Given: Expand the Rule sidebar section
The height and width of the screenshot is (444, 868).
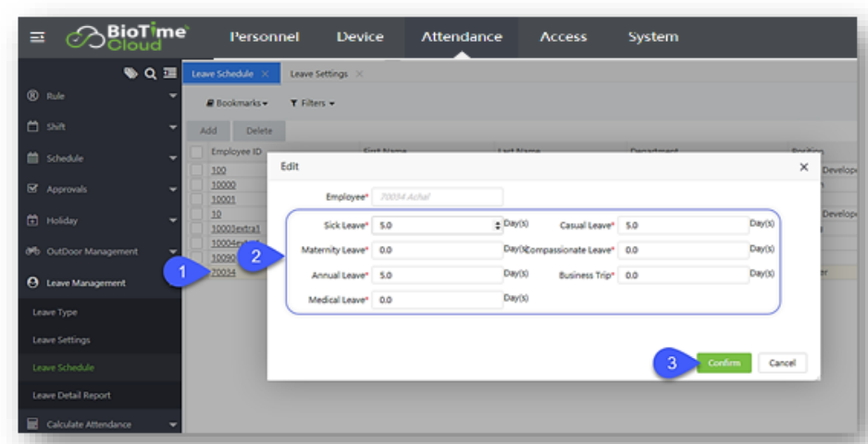Looking at the screenshot, I should point(91,96).
